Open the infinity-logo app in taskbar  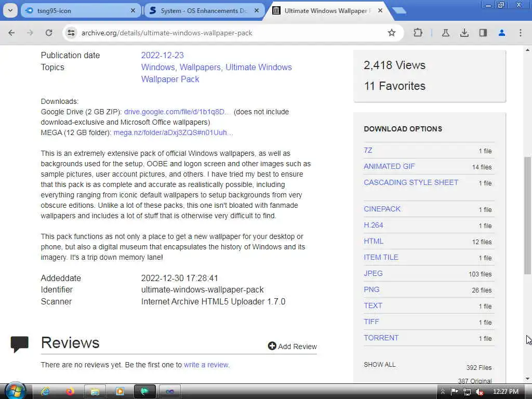169,392
